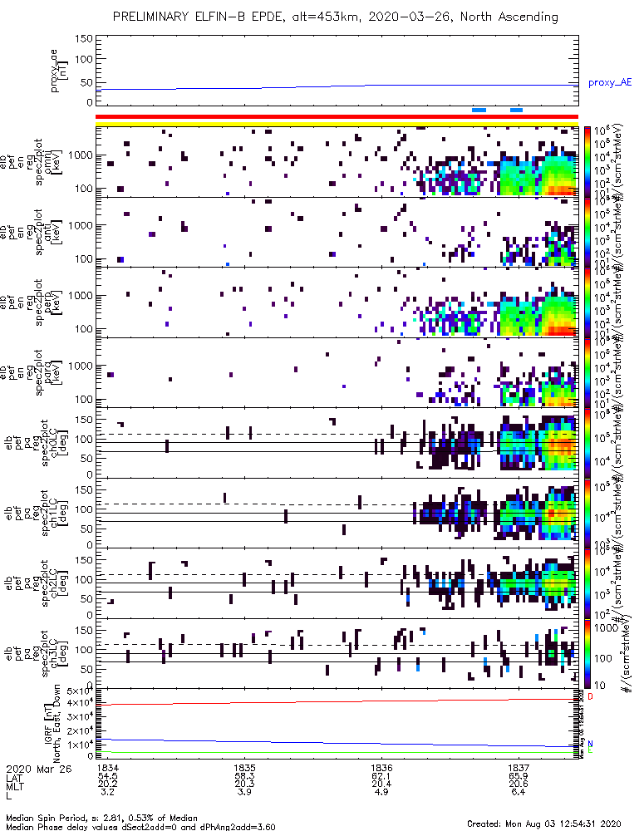Click the Created Mon Aug 03 timestamp
The height and width of the screenshot is (831, 644).
click(x=543, y=824)
